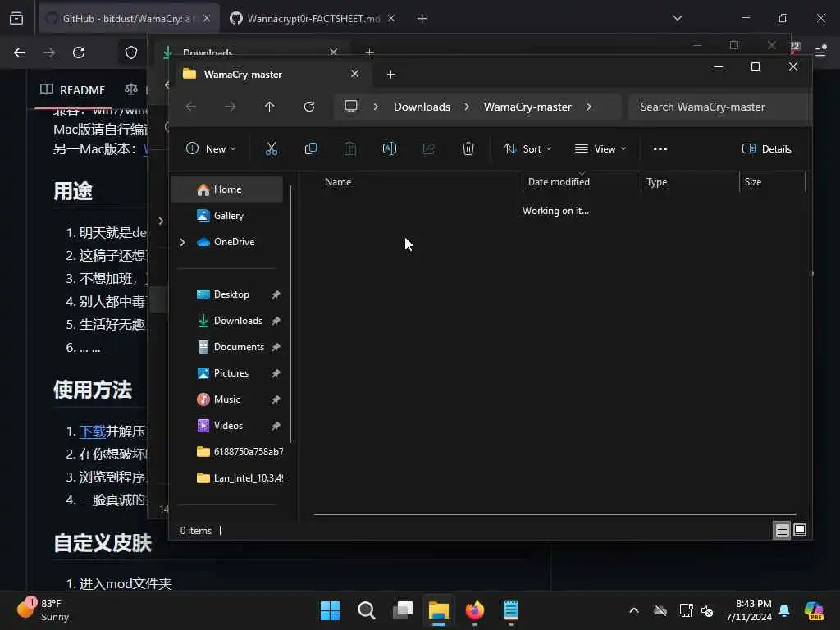Click Firefox icon on the taskbar

pyautogui.click(x=475, y=610)
